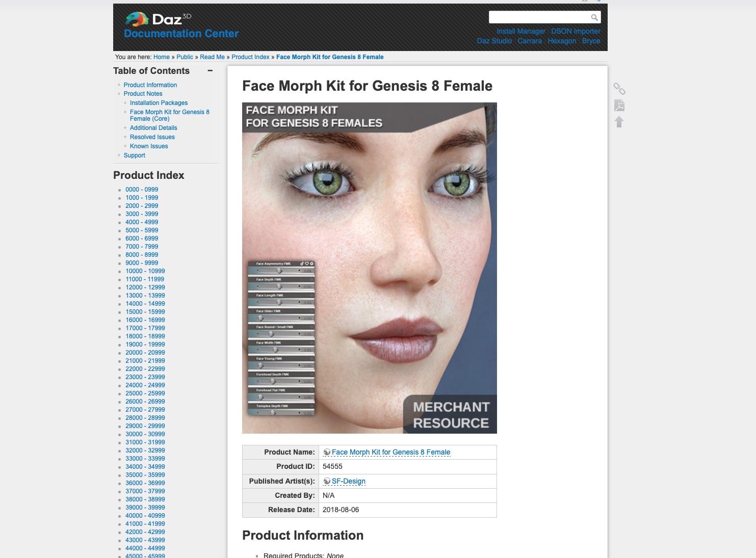Click the globe icon beside product name link
The image size is (756, 558).
[x=327, y=452]
